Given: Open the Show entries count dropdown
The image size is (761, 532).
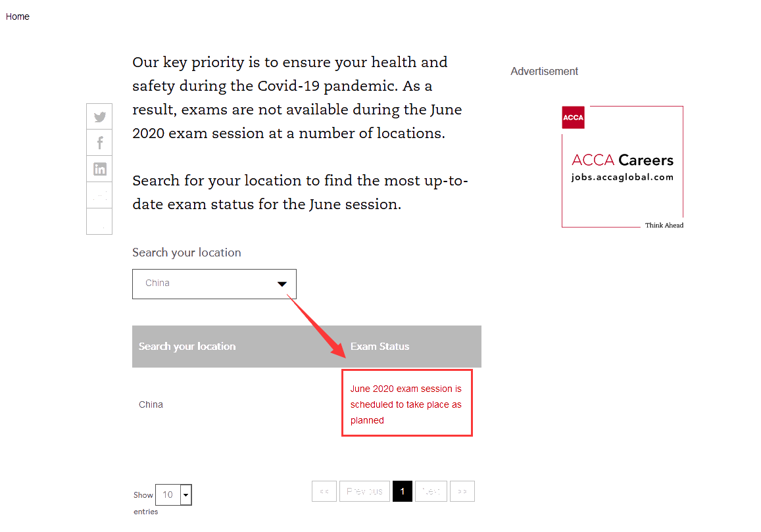Looking at the screenshot, I should pos(174,495).
